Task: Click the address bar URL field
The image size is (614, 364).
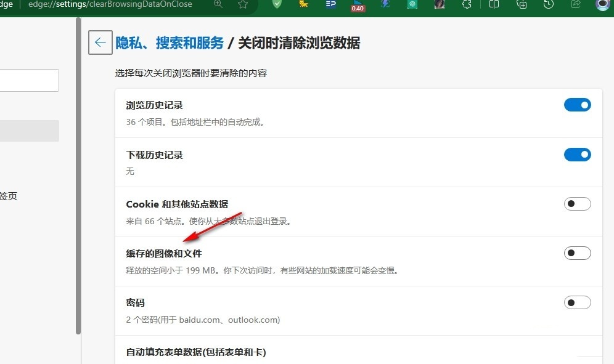Action: point(110,4)
